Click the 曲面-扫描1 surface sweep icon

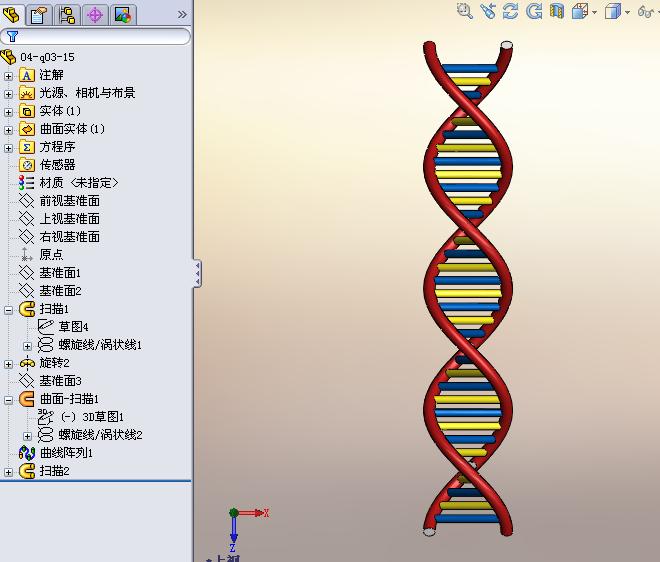point(27,399)
